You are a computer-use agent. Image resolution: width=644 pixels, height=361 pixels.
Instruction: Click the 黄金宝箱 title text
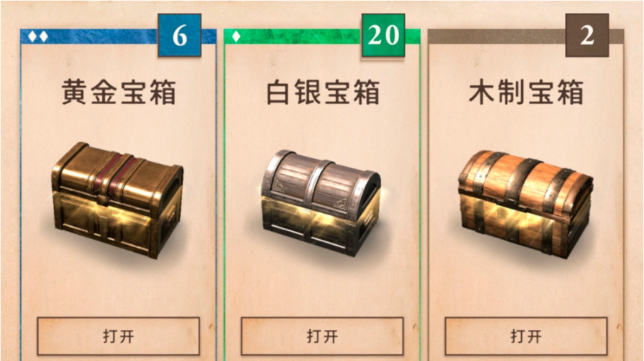point(119,92)
